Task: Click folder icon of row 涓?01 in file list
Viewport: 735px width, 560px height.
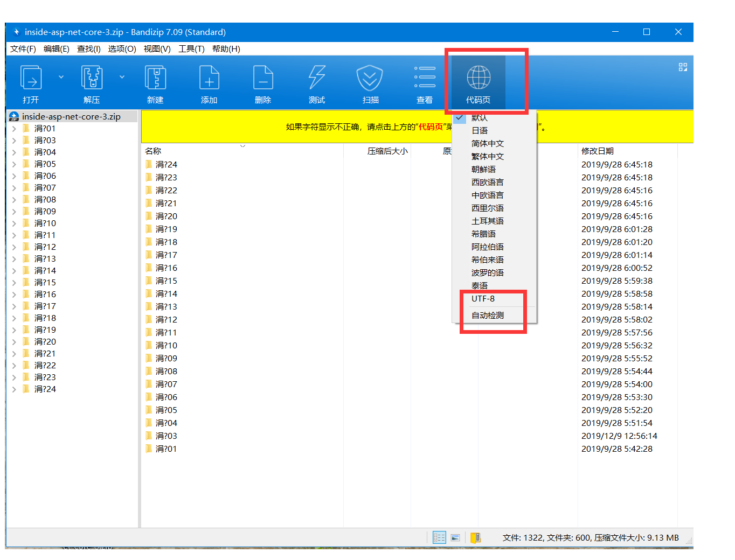Action: pyautogui.click(x=149, y=449)
